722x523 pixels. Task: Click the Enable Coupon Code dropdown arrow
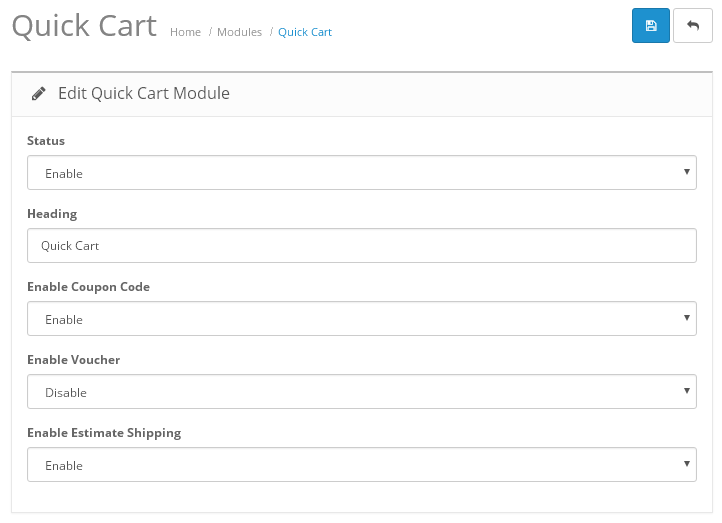coord(687,318)
